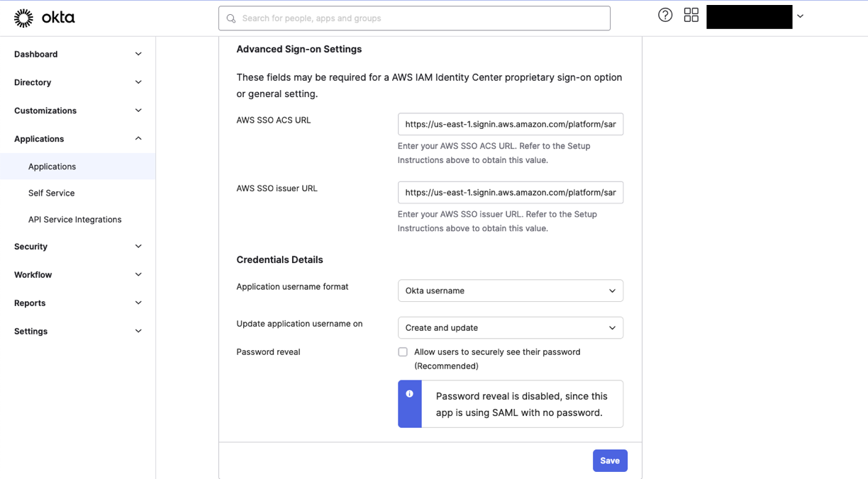868x479 pixels.
Task: Open the help question mark icon
Action: pyautogui.click(x=664, y=14)
